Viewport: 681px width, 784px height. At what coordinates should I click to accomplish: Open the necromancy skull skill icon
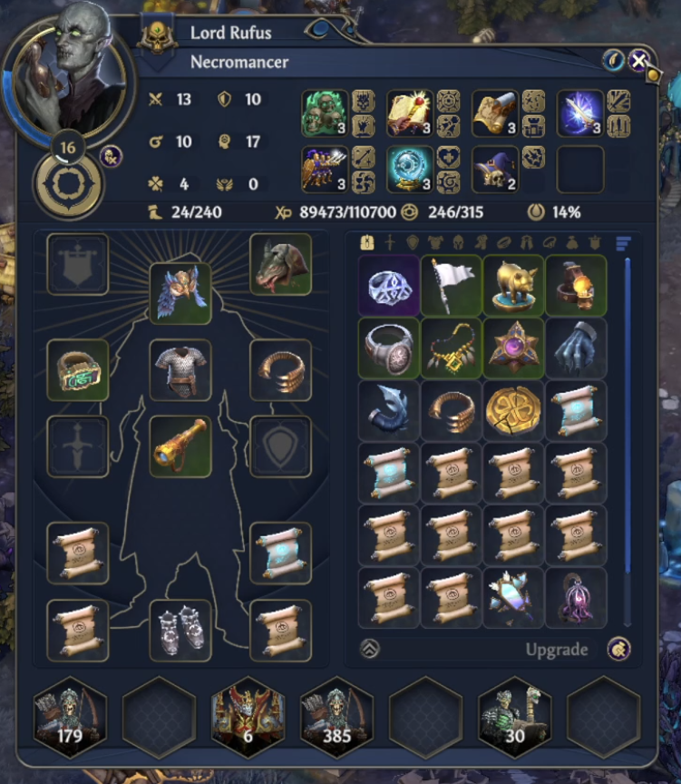tap(325, 113)
